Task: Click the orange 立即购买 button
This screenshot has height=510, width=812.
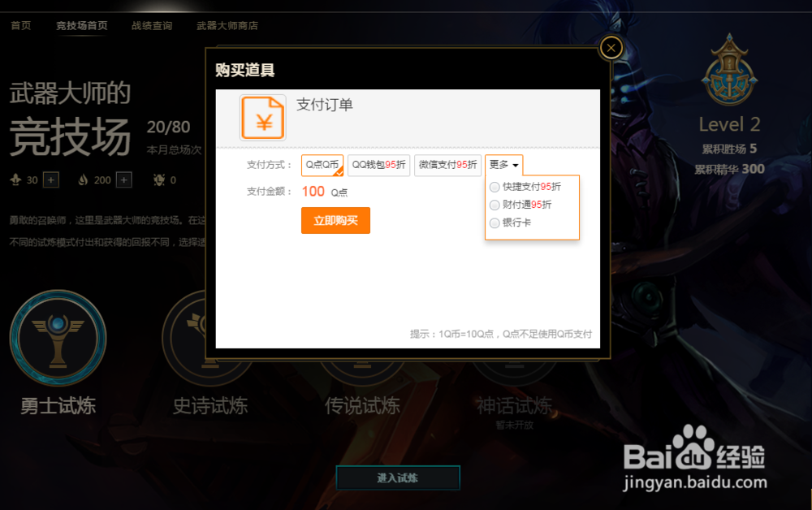Action: click(x=335, y=221)
